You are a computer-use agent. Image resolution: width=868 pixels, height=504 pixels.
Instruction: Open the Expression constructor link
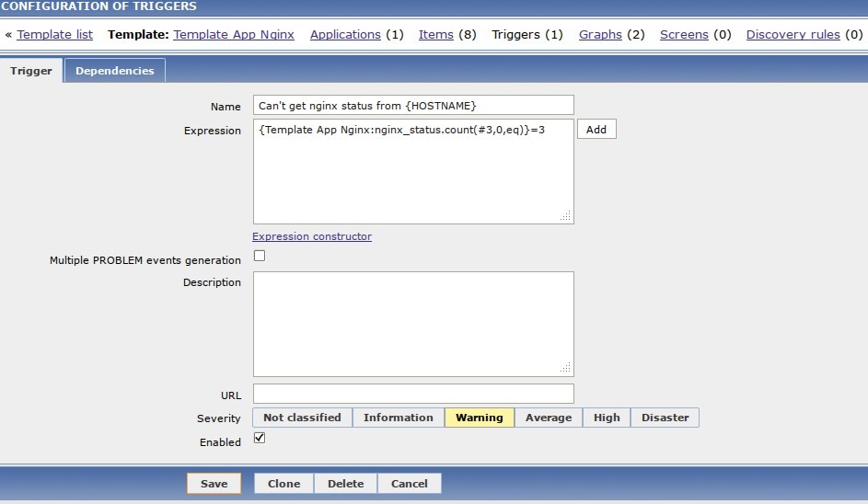click(x=312, y=236)
